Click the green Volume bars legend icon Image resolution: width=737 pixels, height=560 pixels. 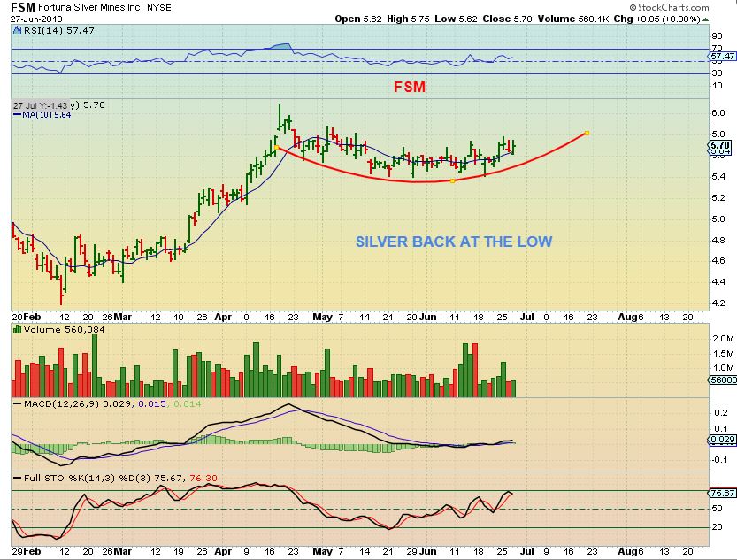18,329
